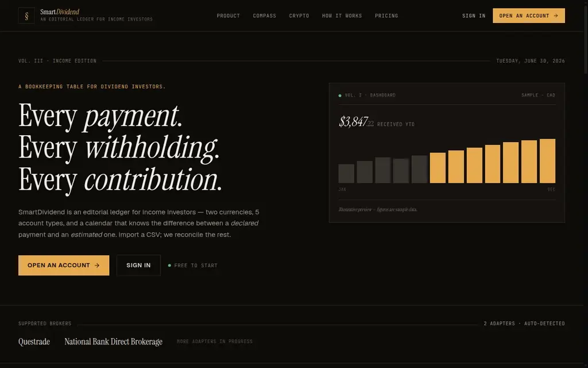This screenshot has width=588, height=368.
Task: Click the green dot beside Free to Start
Action: click(x=169, y=266)
